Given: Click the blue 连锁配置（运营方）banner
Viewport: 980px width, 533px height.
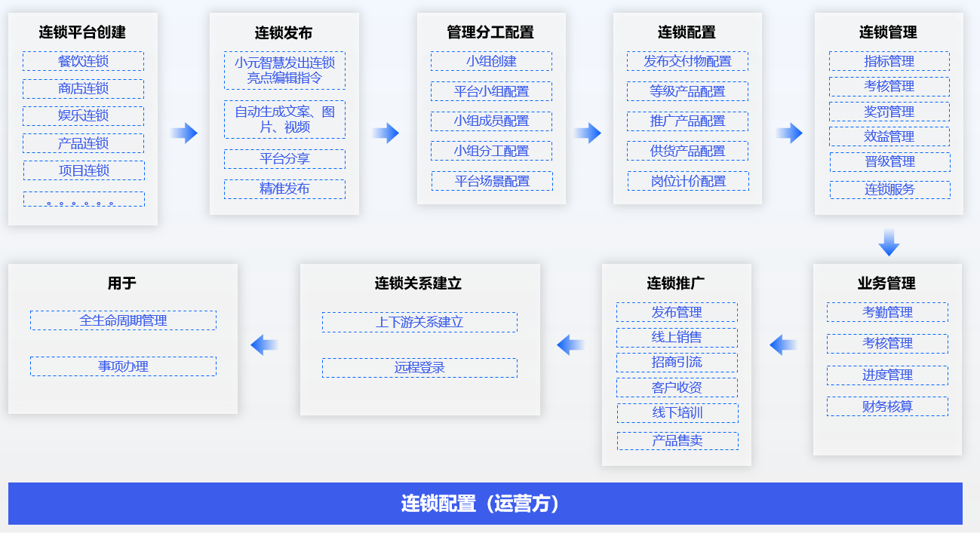Looking at the screenshot, I should point(485,504).
